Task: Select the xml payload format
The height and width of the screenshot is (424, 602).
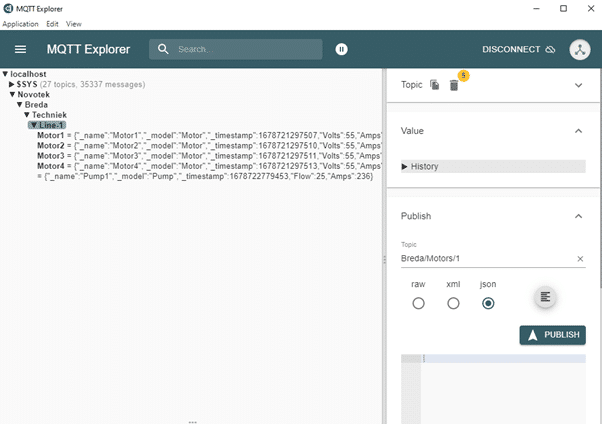Action: point(453,303)
